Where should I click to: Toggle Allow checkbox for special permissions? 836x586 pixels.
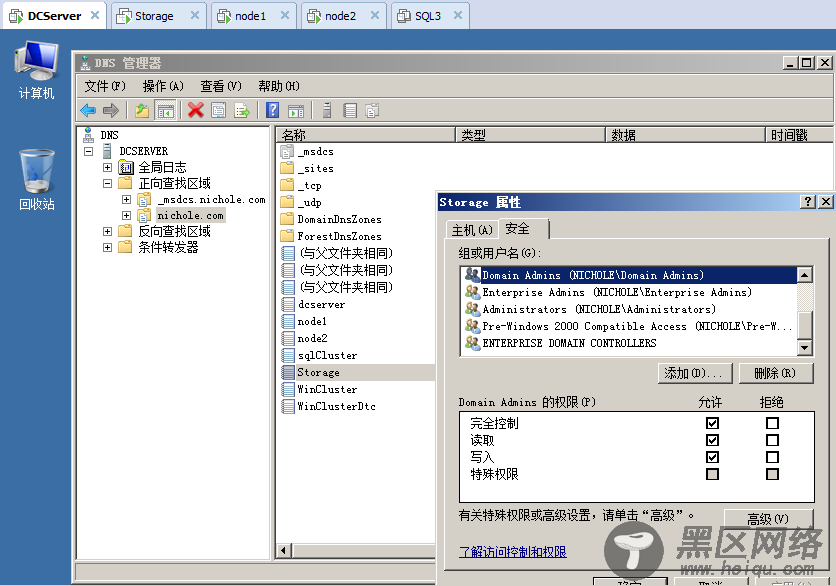click(x=712, y=474)
